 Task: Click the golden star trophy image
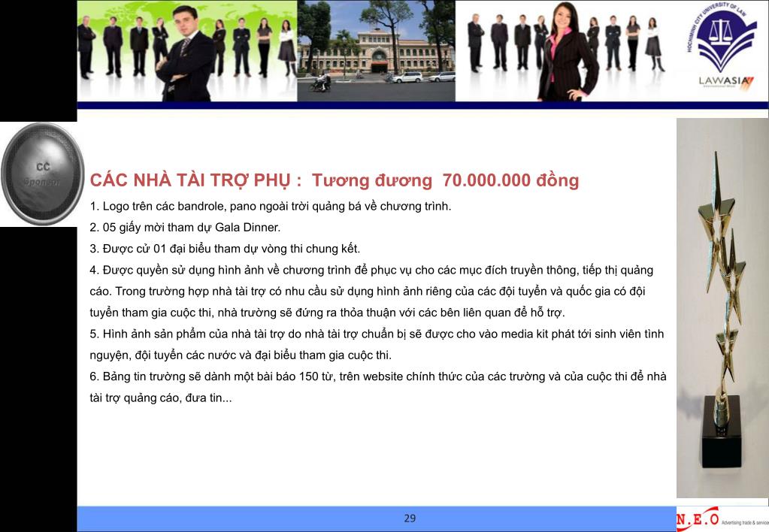(722, 308)
